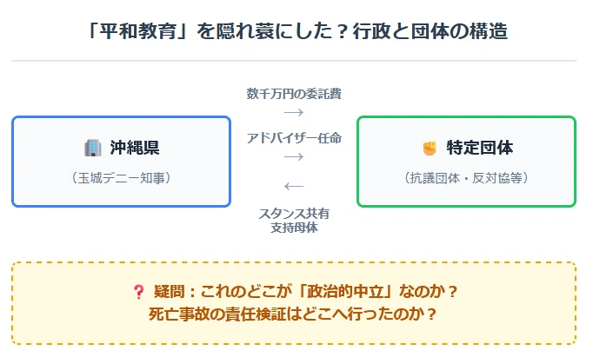Click the 数千万円の委託費 label
The height and width of the screenshot is (364, 593).
click(x=294, y=94)
